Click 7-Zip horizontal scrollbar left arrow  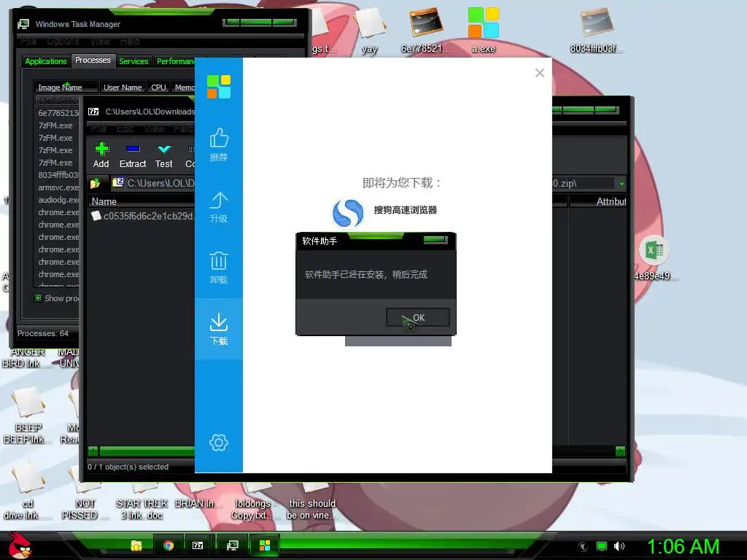93,451
